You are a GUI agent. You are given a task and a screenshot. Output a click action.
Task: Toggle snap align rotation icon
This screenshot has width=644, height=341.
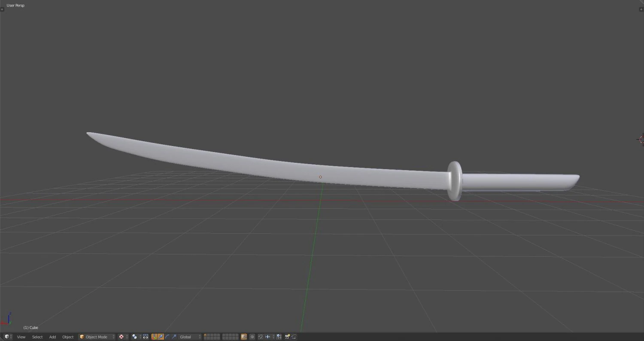coord(279,337)
